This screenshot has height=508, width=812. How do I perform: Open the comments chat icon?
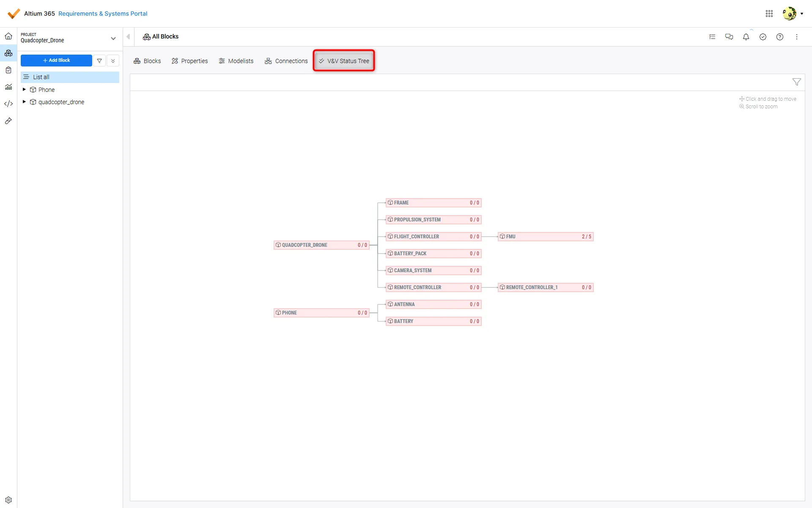(729, 37)
